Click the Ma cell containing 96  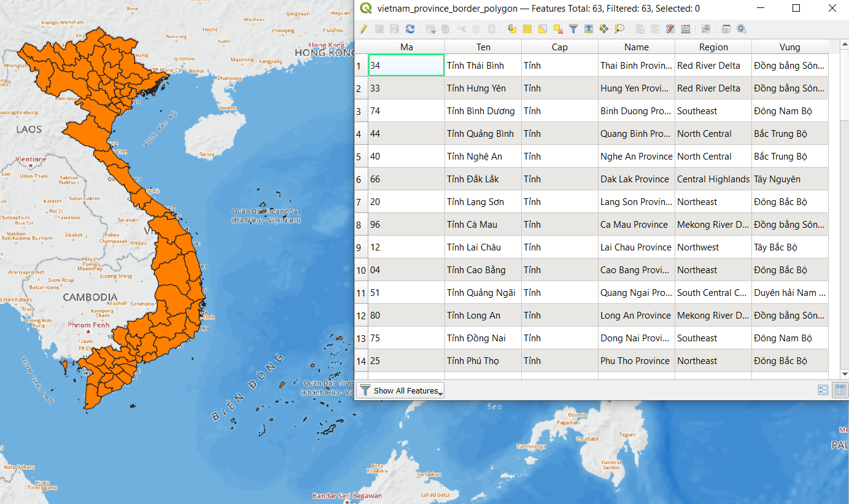[406, 224]
